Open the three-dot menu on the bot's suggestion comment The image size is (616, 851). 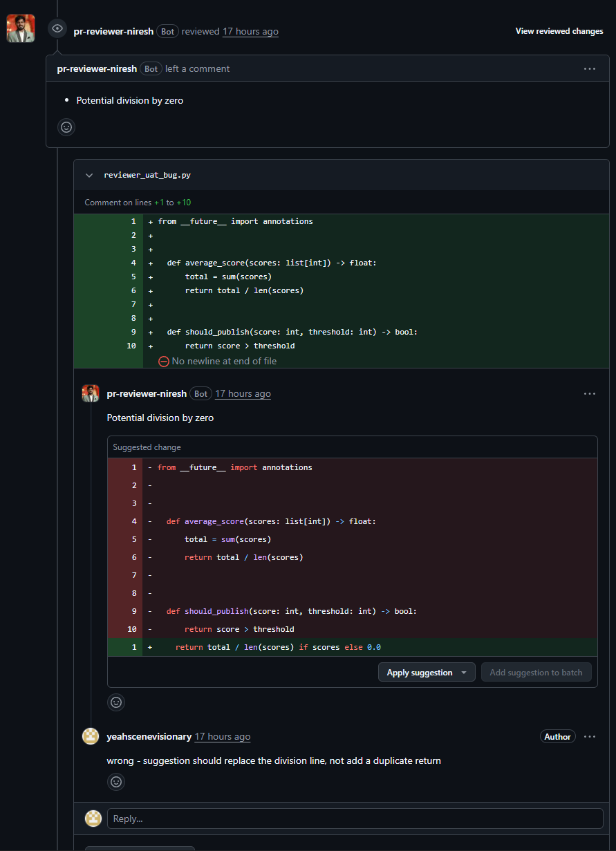pyautogui.click(x=589, y=393)
